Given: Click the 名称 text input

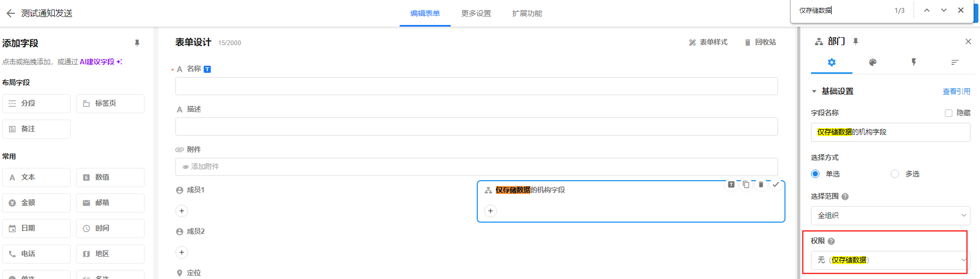Looking at the screenshot, I should [x=477, y=86].
